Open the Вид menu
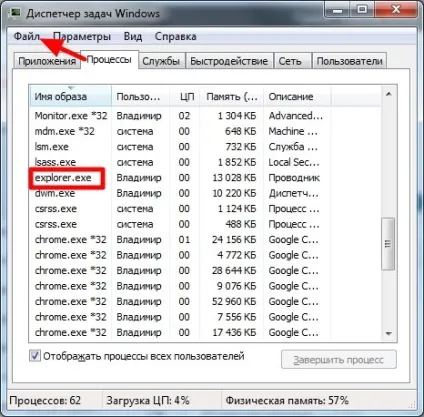 pos(133,36)
